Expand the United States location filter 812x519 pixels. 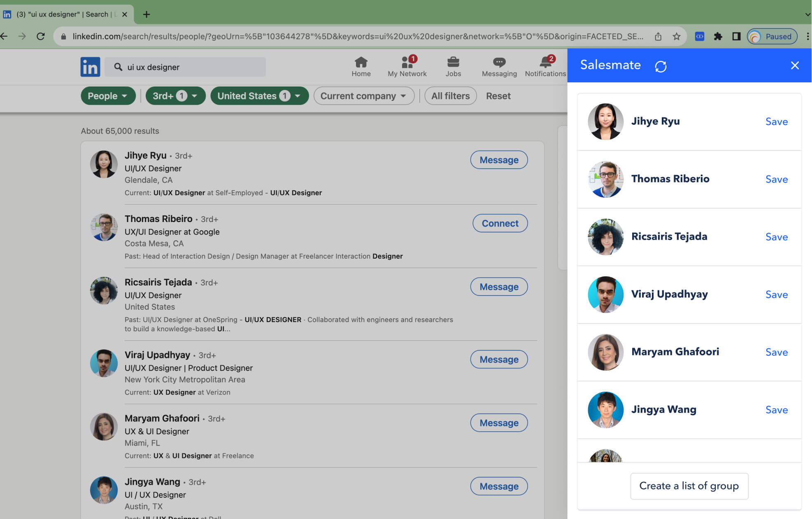pyautogui.click(x=259, y=96)
